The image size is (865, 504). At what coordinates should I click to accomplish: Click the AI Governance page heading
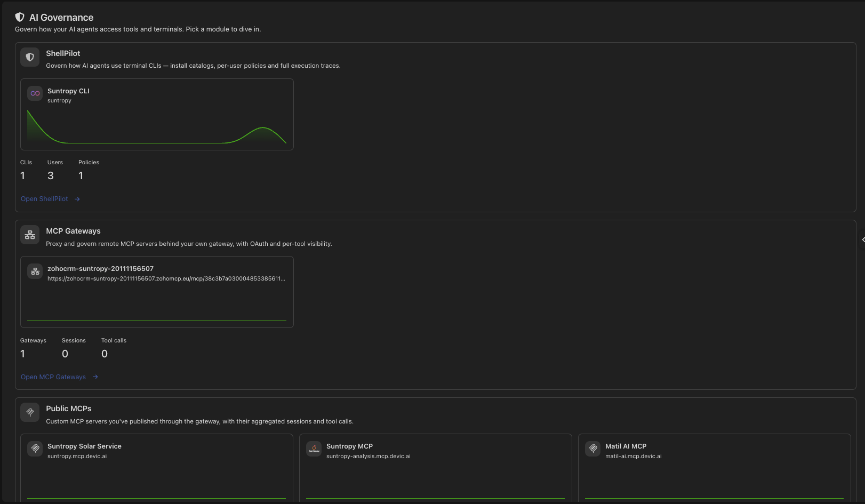point(61,18)
